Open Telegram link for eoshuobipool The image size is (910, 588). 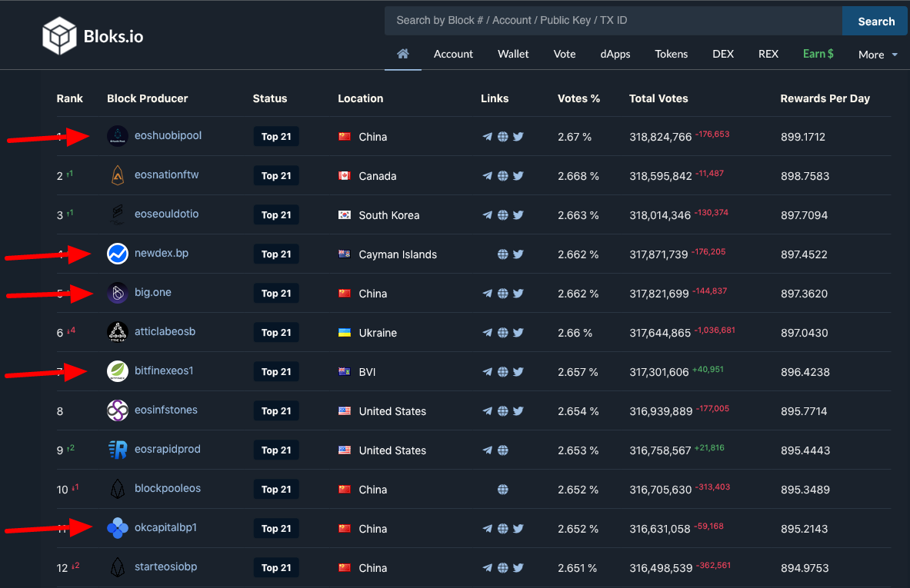[x=488, y=137]
